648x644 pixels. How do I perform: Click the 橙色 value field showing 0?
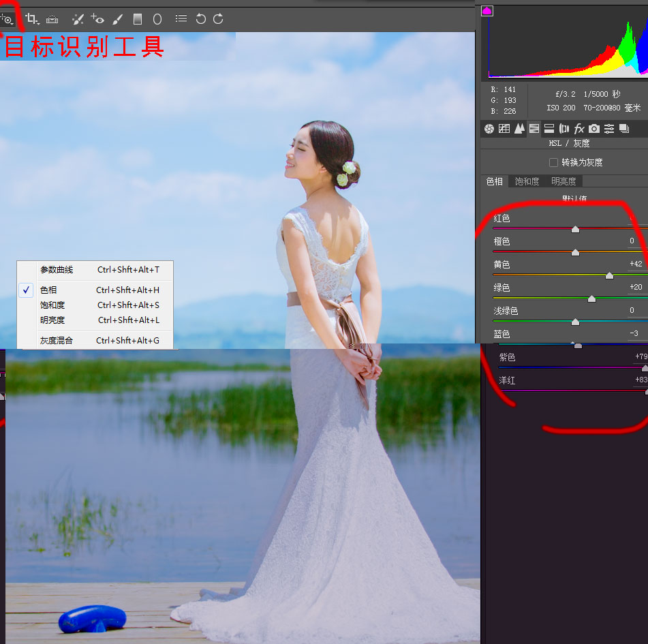tap(632, 241)
